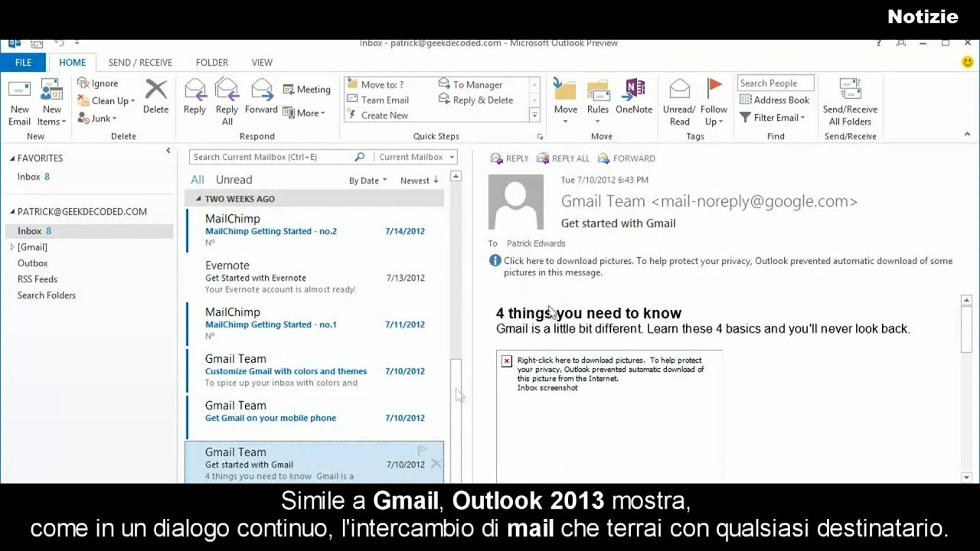
Task: Click the Reply All ribbon button
Action: (x=227, y=103)
